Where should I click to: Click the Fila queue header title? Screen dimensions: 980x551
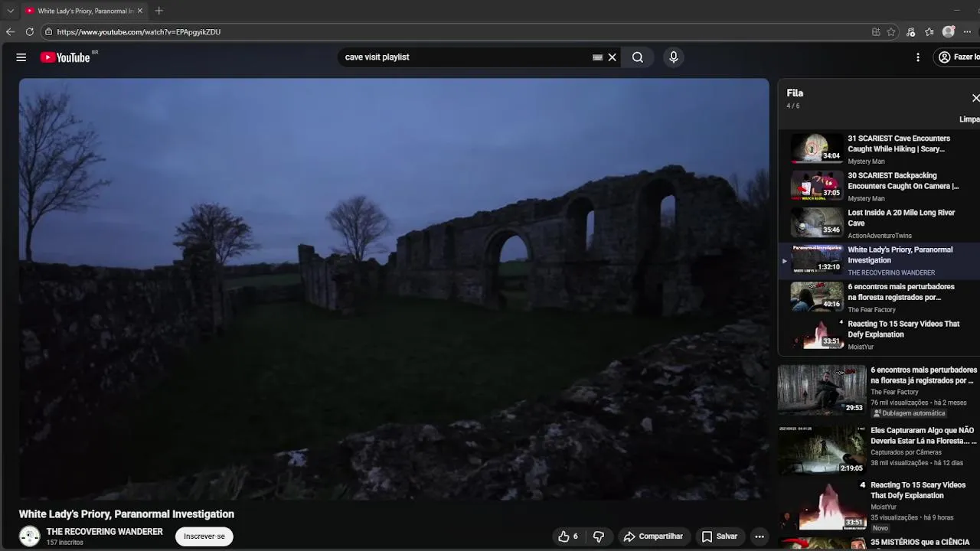(x=795, y=93)
